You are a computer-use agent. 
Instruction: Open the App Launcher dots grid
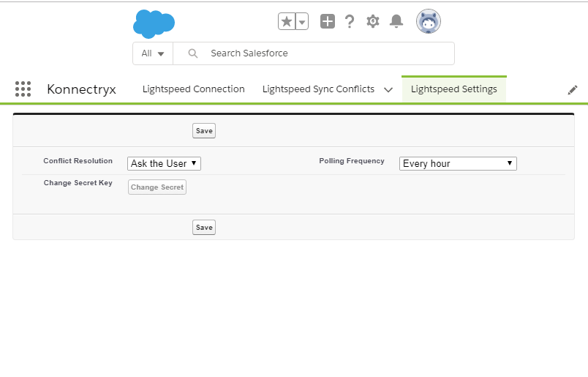click(23, 89)
